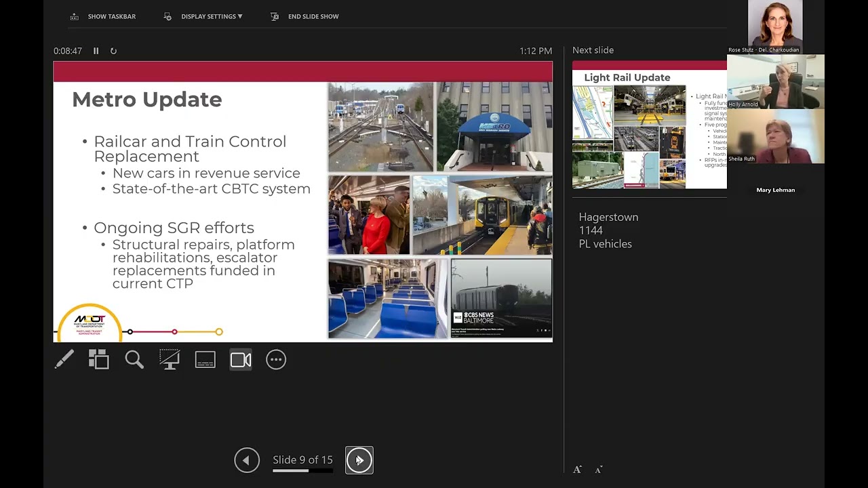Restart the presentation timer

coord(113,51)
